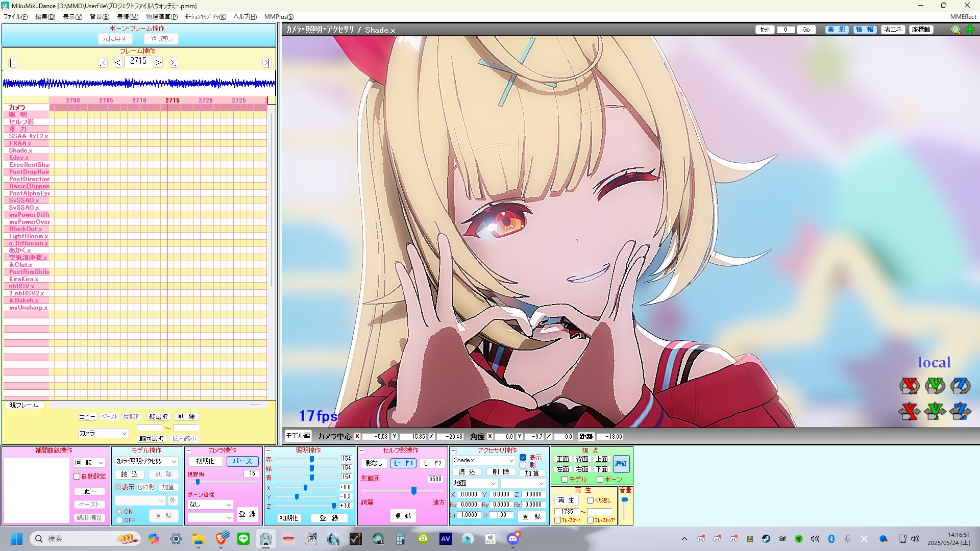Open the 地面 attachment dropdown
The height and width of the screenshot is (551, 980).
tap(475, 483)
